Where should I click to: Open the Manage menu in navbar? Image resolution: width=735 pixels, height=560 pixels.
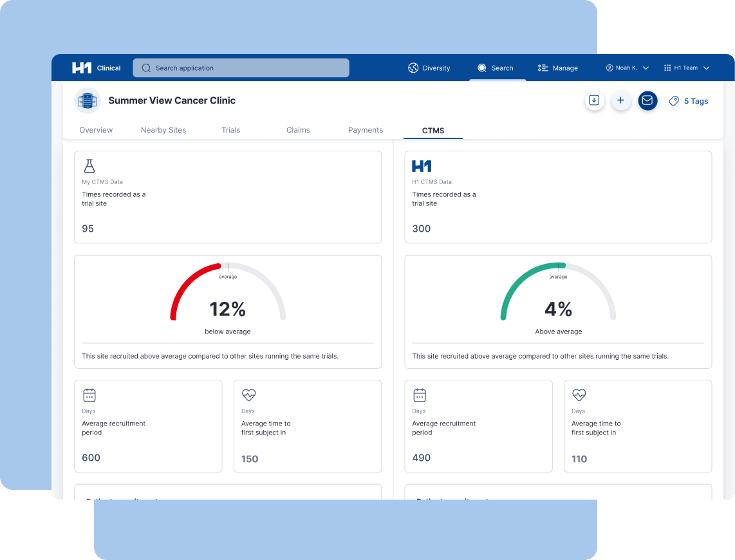point(558,68)
